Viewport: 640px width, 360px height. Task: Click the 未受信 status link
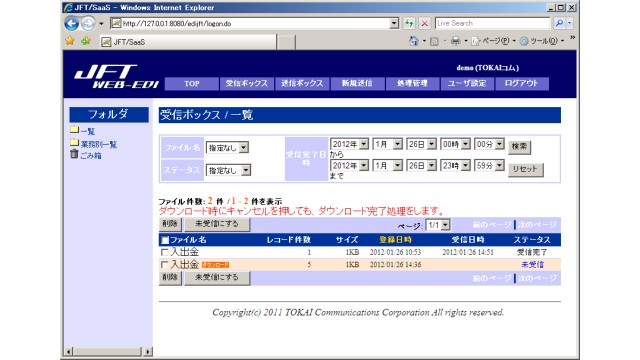pos(532,264)
